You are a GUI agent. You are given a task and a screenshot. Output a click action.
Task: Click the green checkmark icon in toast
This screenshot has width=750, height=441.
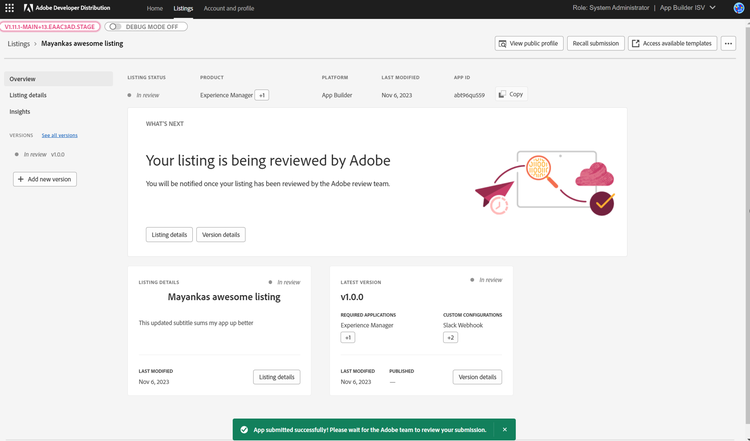(244, 430)
